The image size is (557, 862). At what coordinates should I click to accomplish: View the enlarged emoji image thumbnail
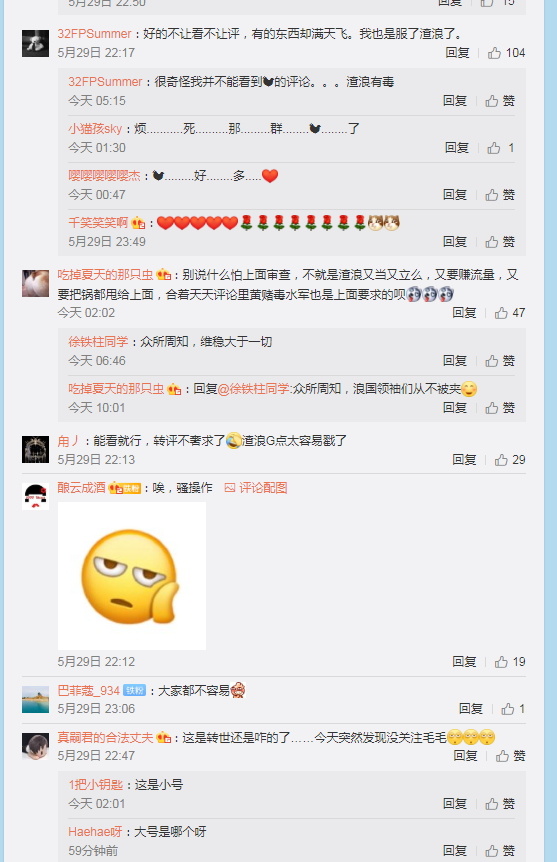tap(131, 576)
